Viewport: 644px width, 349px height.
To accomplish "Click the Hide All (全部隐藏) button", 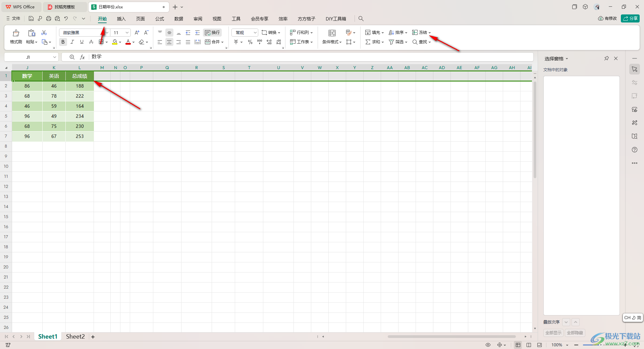I will (575, 333).
